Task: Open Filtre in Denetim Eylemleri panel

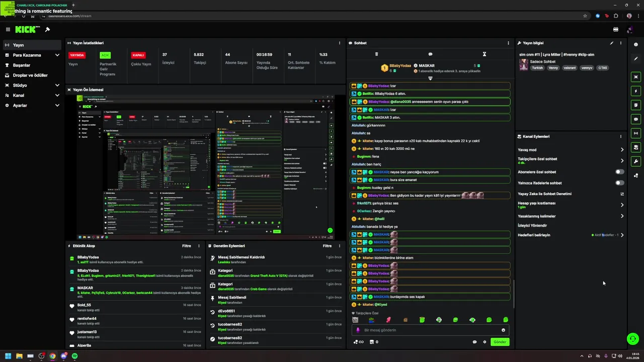Action: click(x=327, y=246)
